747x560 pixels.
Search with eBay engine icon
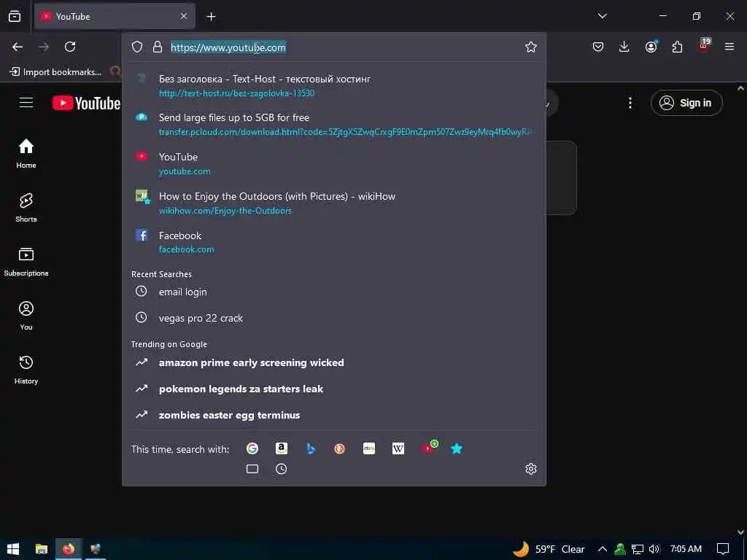368,448
